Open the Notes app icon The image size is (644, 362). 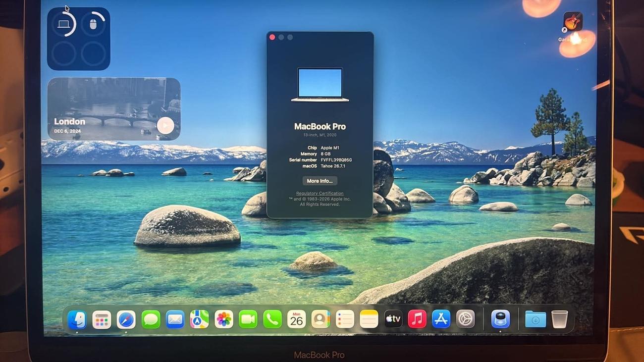point(369,319)
